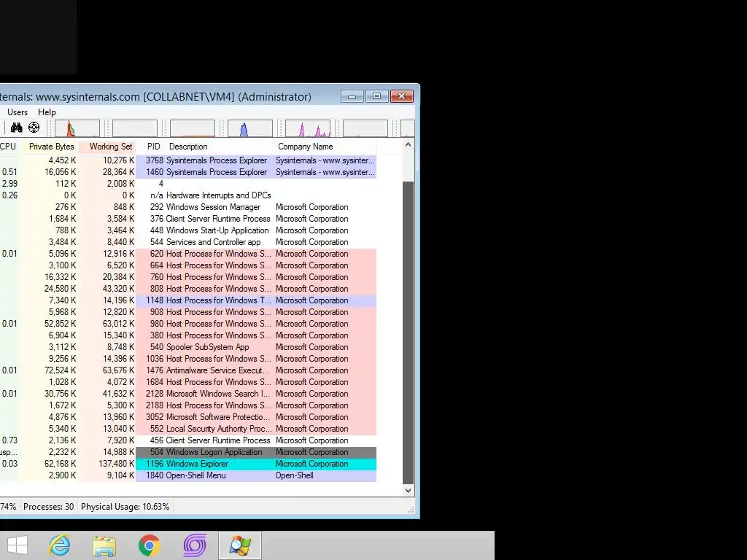Open the mini graph with orange baseline

click(193, 128)
